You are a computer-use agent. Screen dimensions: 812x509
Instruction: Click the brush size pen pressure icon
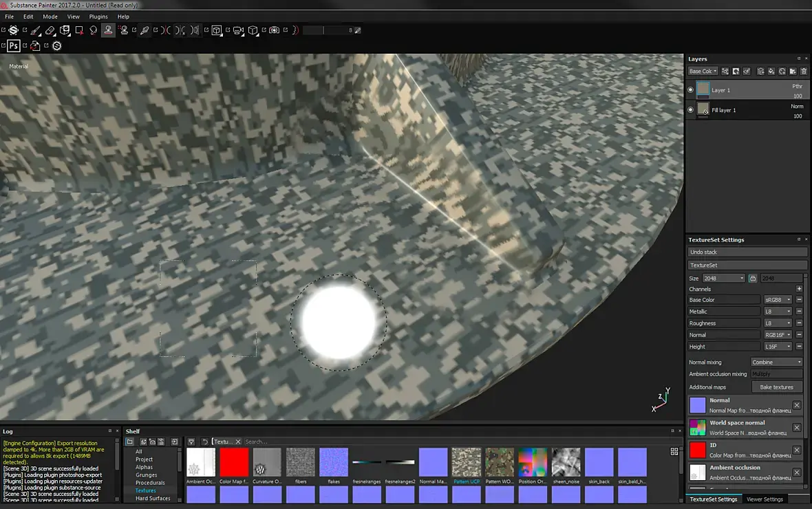(357, 30)
